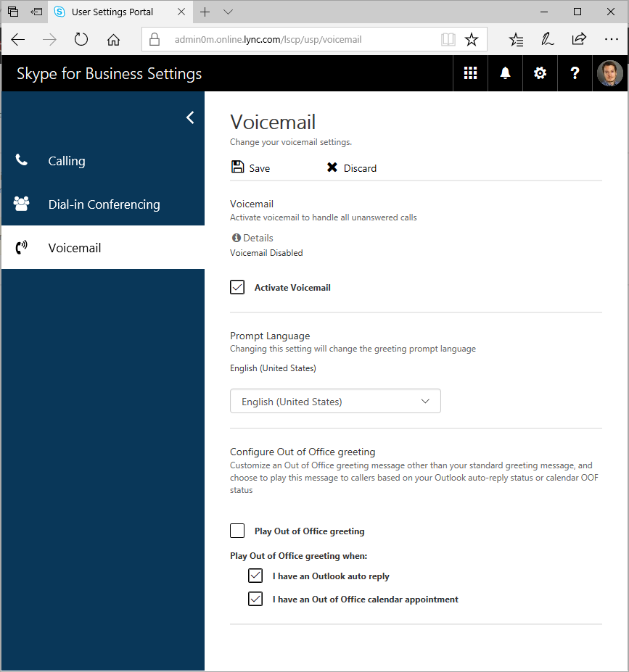Image resolution: width=629 pixels, height=672 pixels.
Task: Uncheck I have an Out of Office calendar appointment
Action: pyautogui.click(x=255, y=598)
